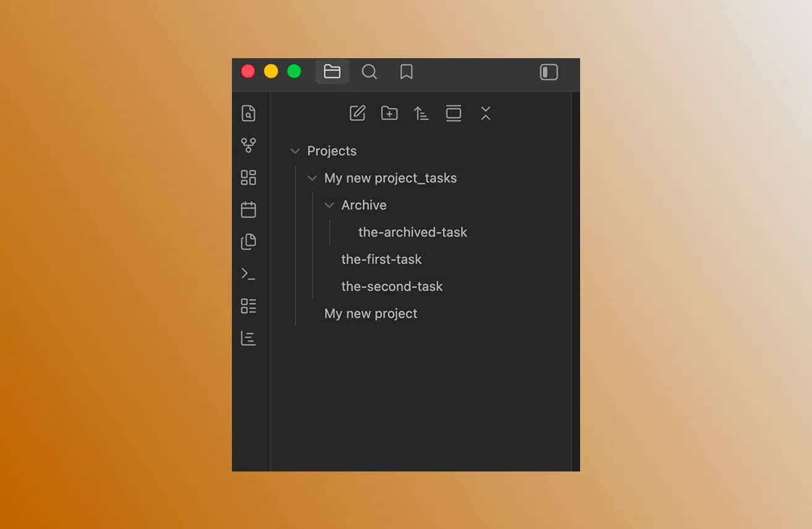Create a new folder

coord(390,113)
